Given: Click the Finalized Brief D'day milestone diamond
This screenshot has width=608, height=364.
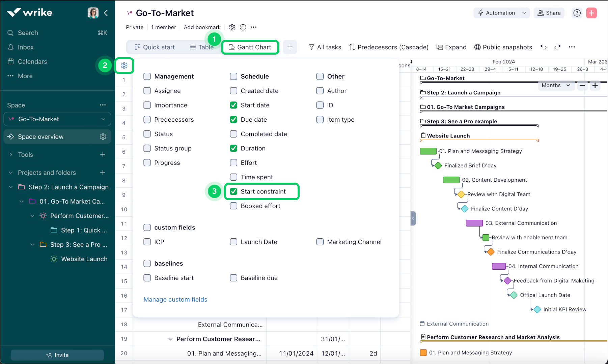Looking at the screenshot, I should (438, 165).
